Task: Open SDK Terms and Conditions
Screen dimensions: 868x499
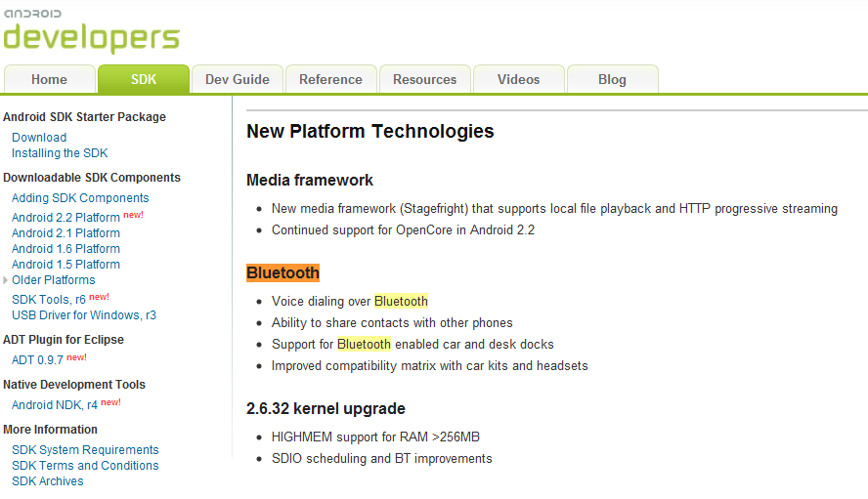Action: [85, 466]
